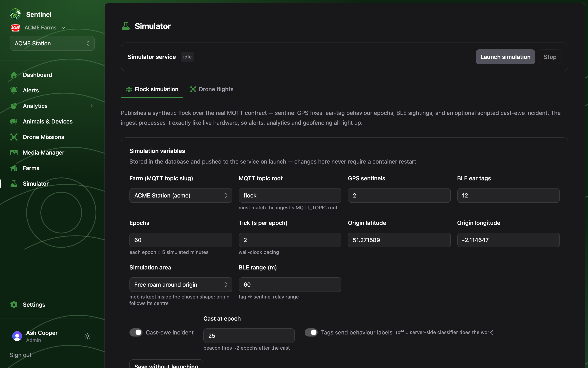The width and height of the screenshot is (588, 368).
Task: Go to Alerts in the sidebar
Action: pyautogui.click(x=31, y=90)
